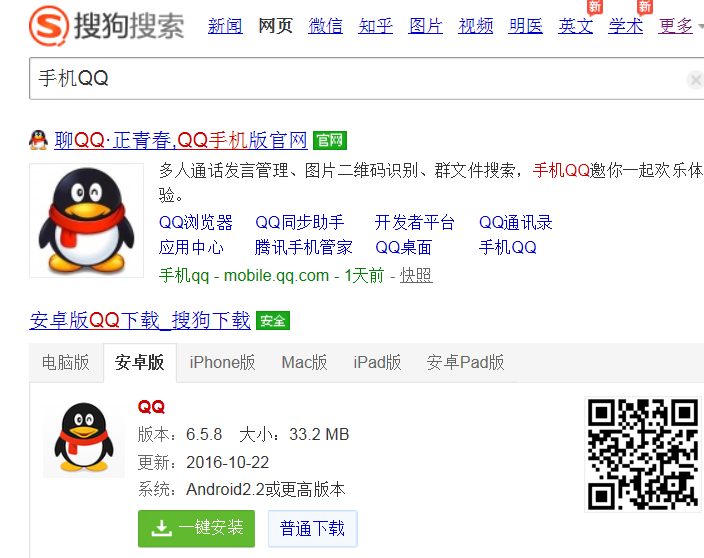Click the 普通下载 button

click(312, 528)
